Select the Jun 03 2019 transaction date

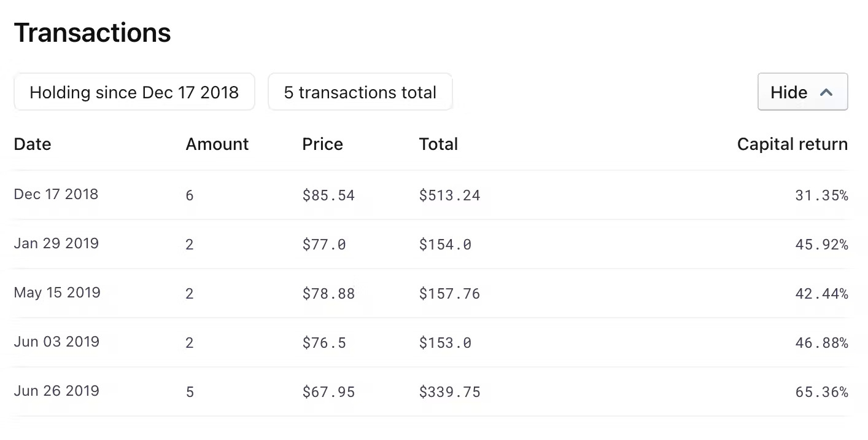56,342
